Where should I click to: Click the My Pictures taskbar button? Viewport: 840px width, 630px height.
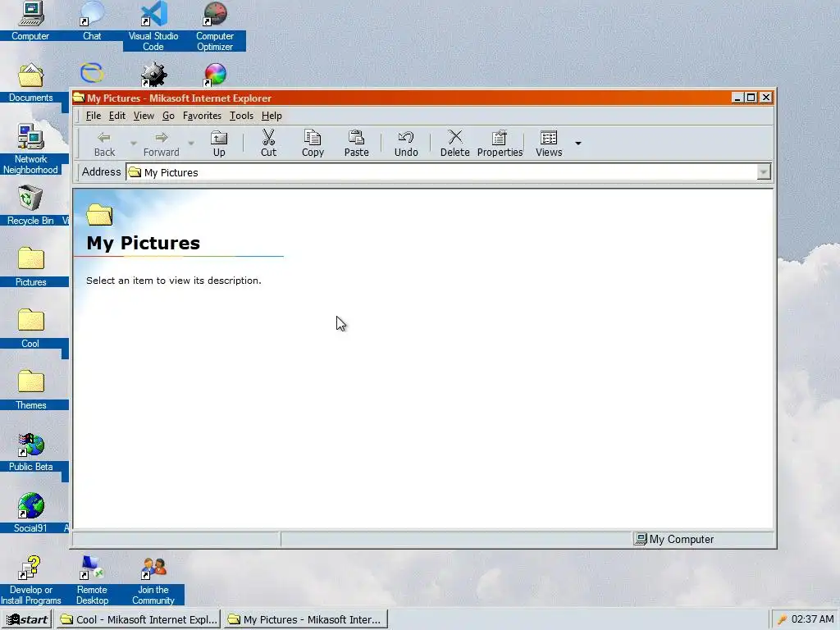click(x=305, y=619)
